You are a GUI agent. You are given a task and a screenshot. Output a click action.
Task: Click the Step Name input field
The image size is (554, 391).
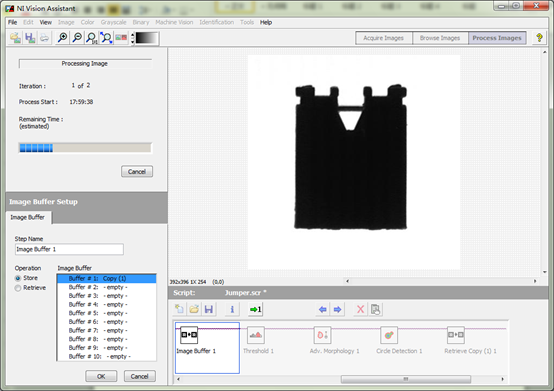[x=69, y=249]
